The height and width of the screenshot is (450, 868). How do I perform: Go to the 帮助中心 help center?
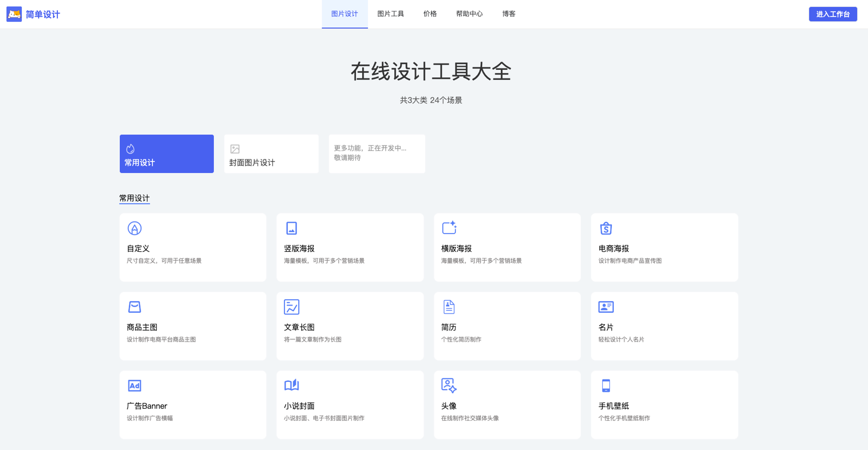coord(469,14)
